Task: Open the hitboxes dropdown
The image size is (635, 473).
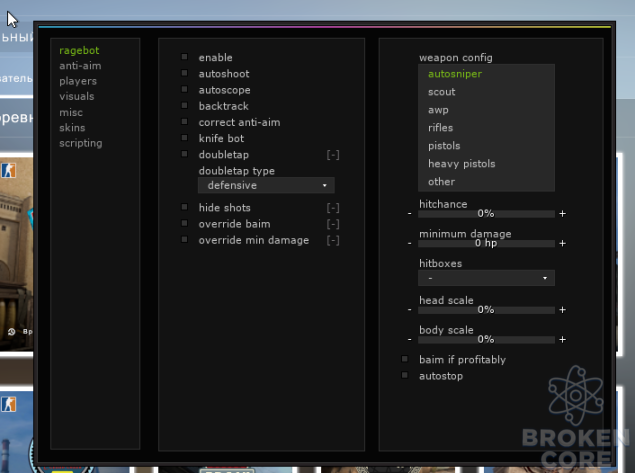Action: pyautogui.click(x=486, y=278)
